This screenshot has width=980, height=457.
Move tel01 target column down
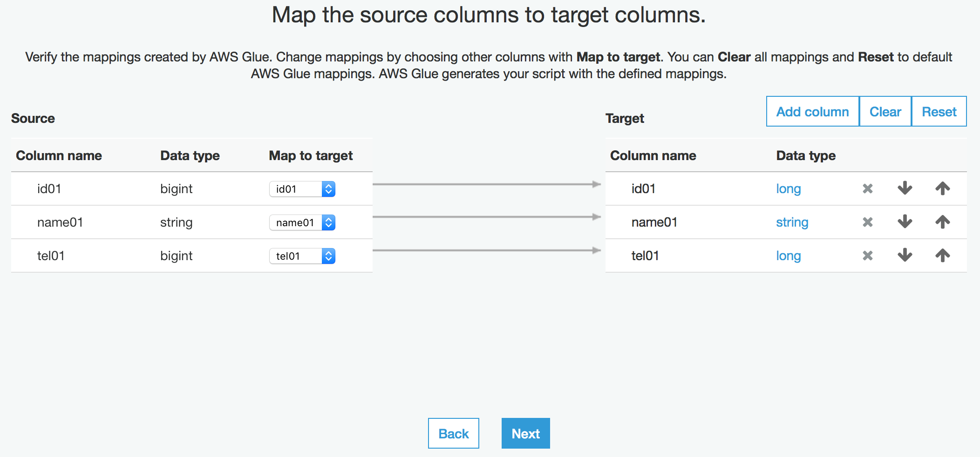pos(905,255)
